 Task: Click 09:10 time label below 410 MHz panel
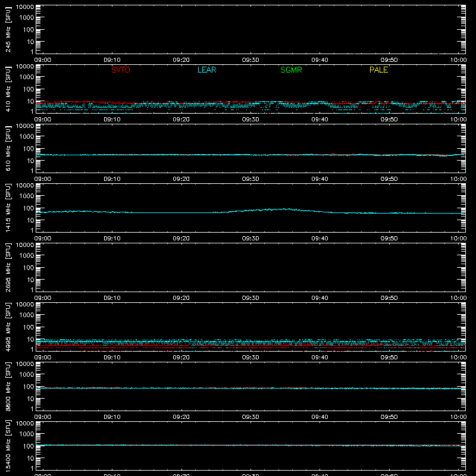tap(112, 120)
